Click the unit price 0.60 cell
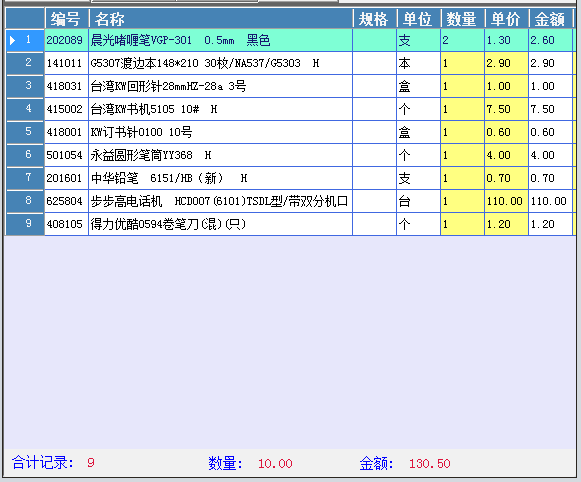This screenshot has width=581, height=482. (507, 132)
